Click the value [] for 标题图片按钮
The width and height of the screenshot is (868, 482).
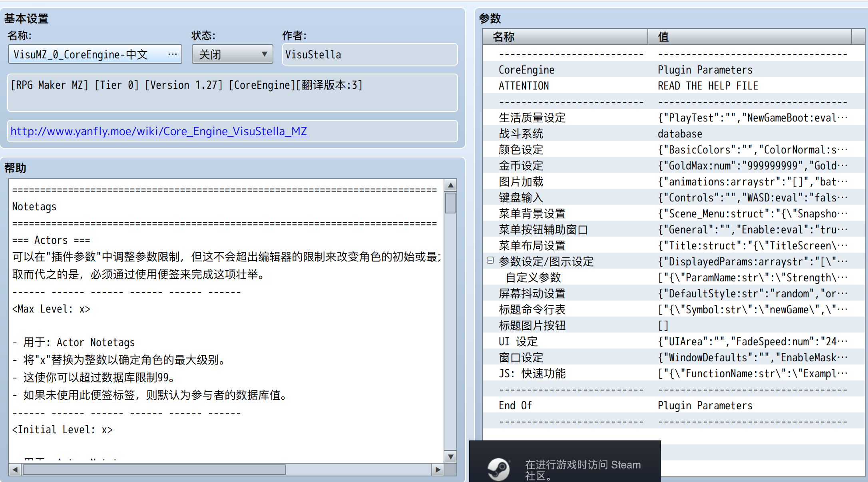(x=663, y=326)
